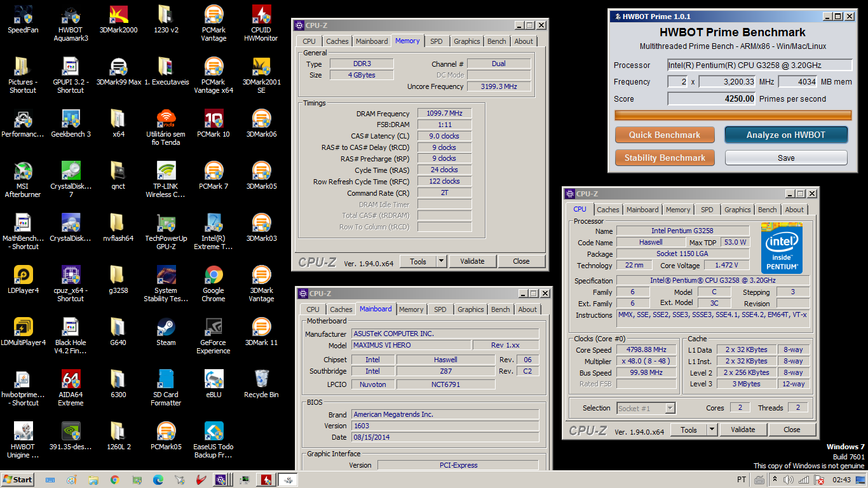The height and width of the screenshot is (488, 868).
Task: Select Graphics tab in CPU-Z Mainboard window
Action: click(x=471, y=309)
